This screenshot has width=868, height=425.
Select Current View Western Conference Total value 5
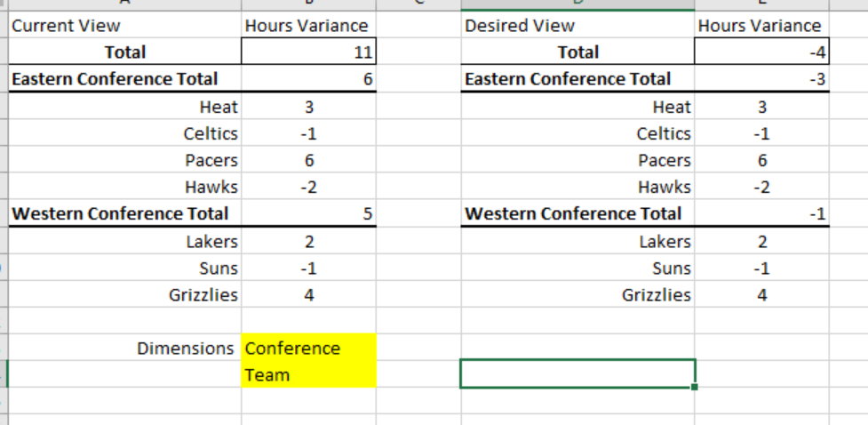click(307, 214)
